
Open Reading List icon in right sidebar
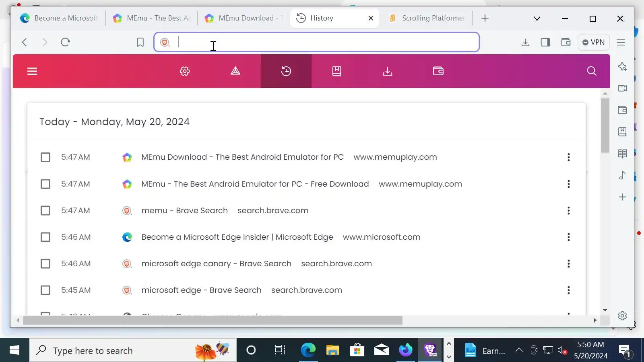click(623, 153)
